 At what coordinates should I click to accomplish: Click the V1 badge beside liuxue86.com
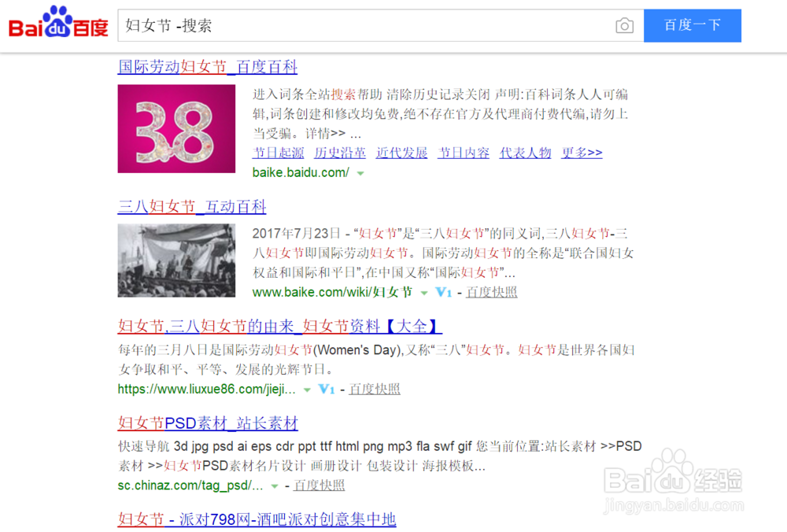point(327,389)
